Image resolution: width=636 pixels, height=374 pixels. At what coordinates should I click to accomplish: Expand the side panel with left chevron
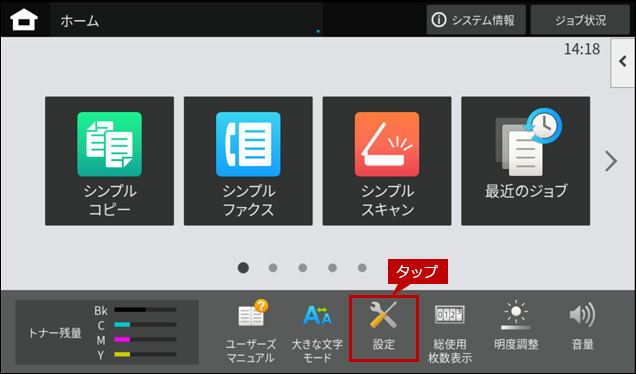623,62
